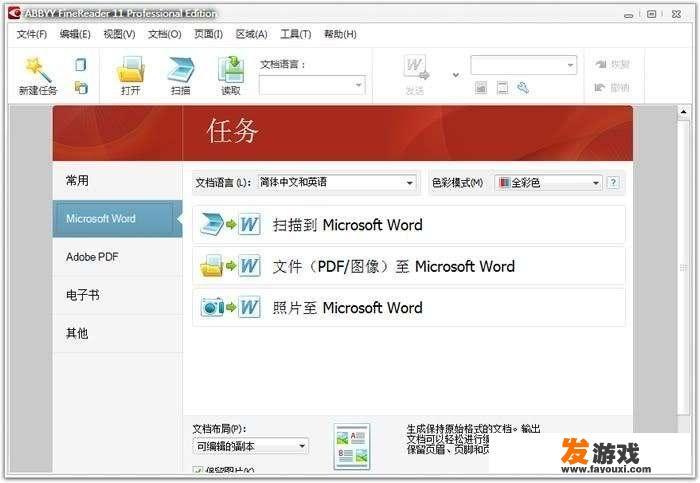
Task: Click the camera-to-Word icon in 照片 row
Action: [230, 308]
